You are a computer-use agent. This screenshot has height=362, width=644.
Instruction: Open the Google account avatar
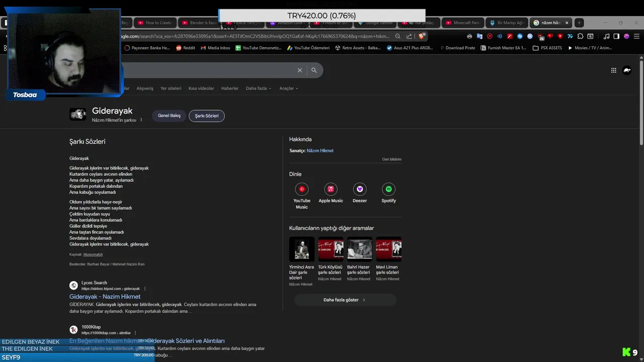(627, 70)
